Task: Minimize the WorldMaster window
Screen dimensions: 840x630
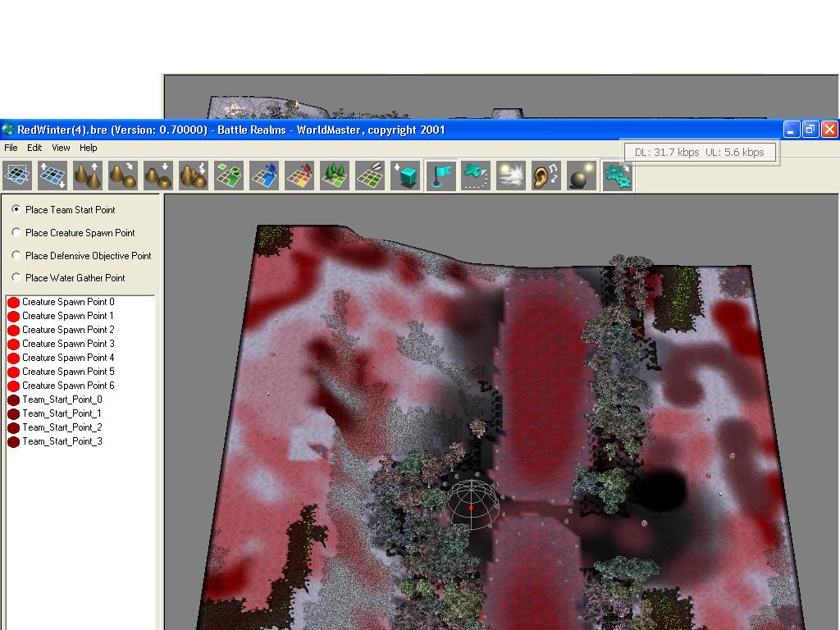Action: [792, 129]
